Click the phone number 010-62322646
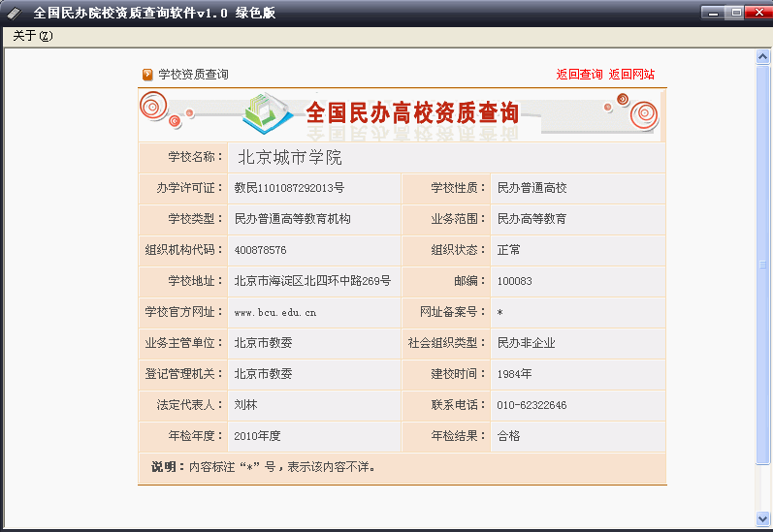The image size is (773, 532). (x=531, y=405)
